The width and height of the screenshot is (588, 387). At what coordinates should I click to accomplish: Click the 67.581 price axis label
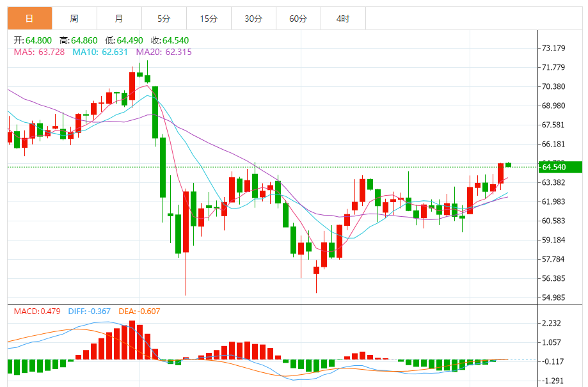(553, 125)
